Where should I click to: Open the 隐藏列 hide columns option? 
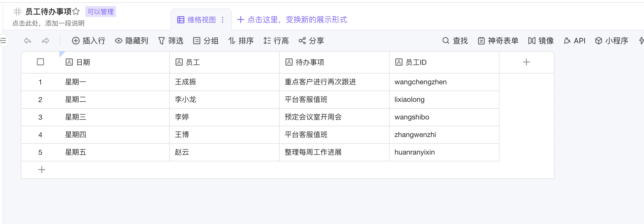(x=131, y=41)
